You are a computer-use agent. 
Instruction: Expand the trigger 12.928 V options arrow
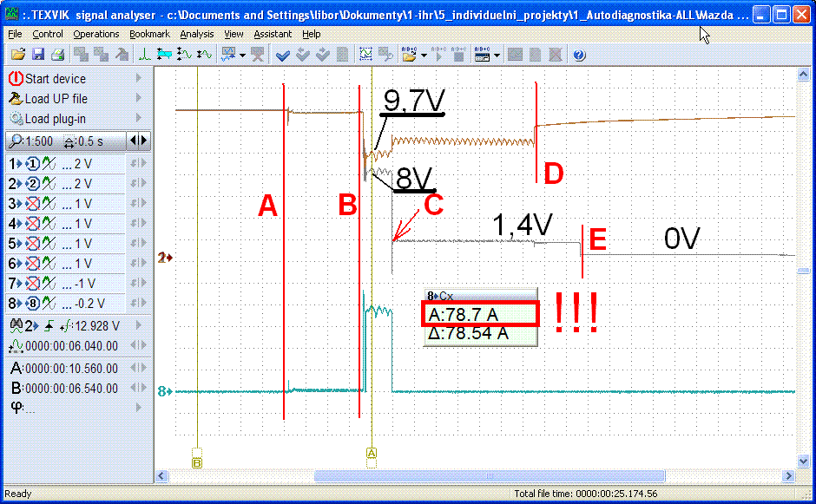(x=138, y=325)
